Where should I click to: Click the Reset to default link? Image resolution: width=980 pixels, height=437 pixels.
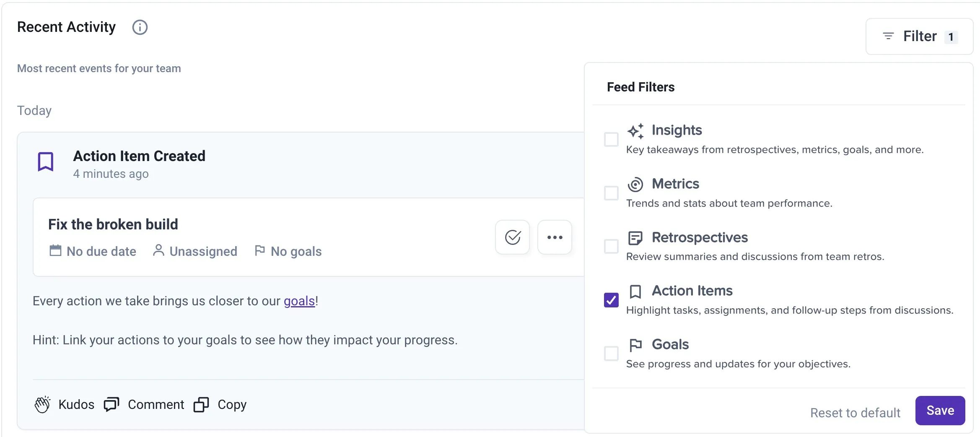(855, 413)
